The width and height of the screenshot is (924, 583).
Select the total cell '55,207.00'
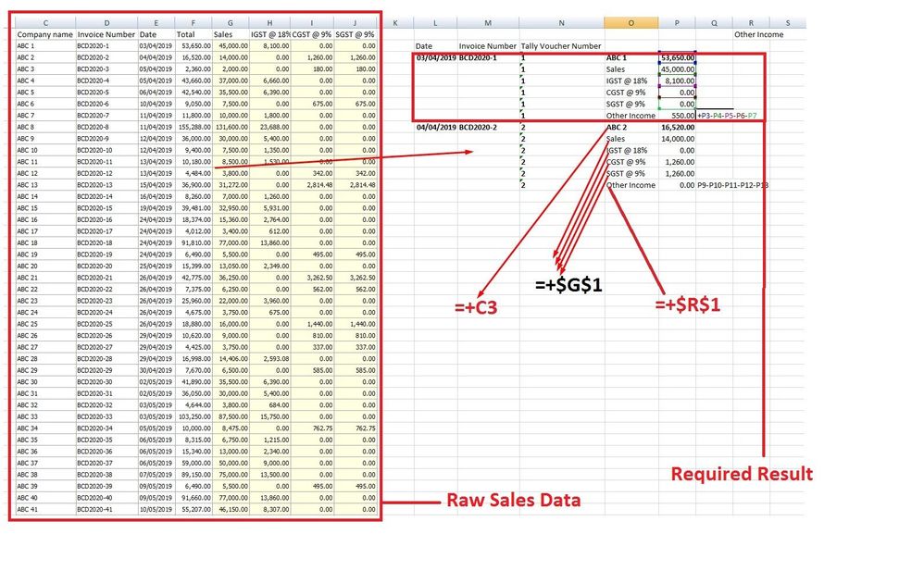tap(194, 509)
